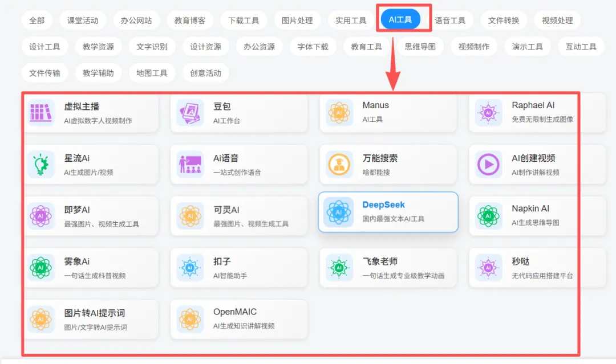Click the Ai语音 presentation icon
This screenshot has height=364, width=616.
coord(190,165)
